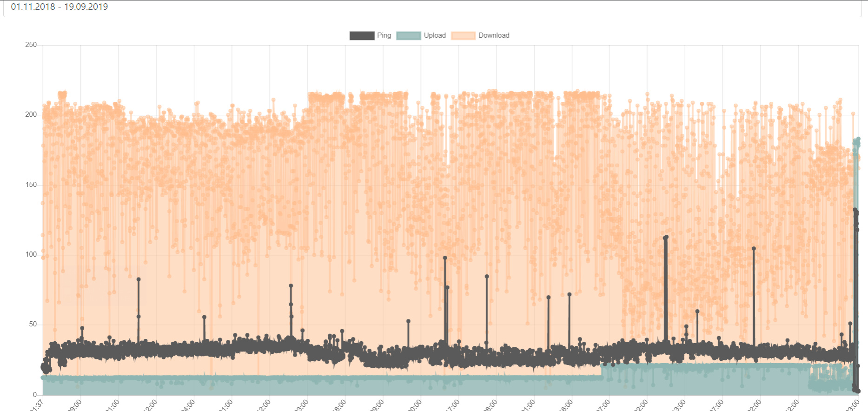Click the tallest Ping spike at chart's right edge
Image resolution: width=868 pixels, height=411 pixels.
click(x=855, y=210)
